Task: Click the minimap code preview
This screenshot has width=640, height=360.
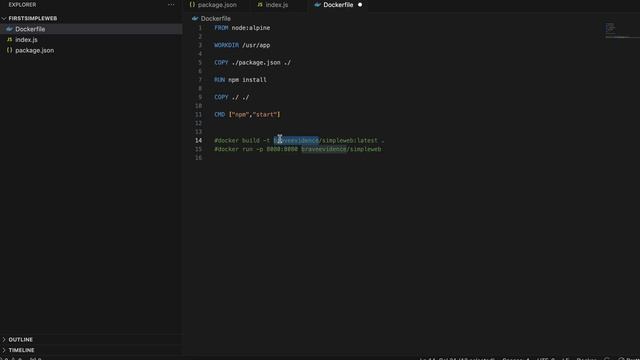Action: pos(611,29)
